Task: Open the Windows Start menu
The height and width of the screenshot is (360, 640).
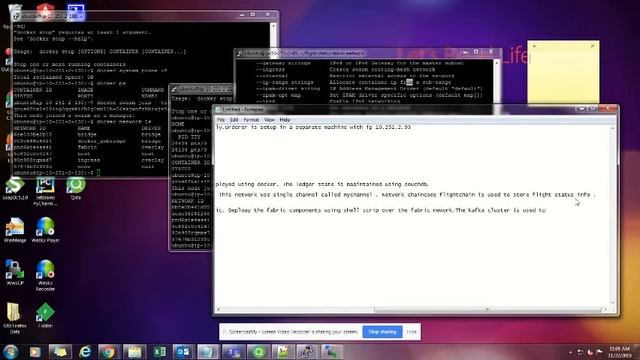Action: 11,352
